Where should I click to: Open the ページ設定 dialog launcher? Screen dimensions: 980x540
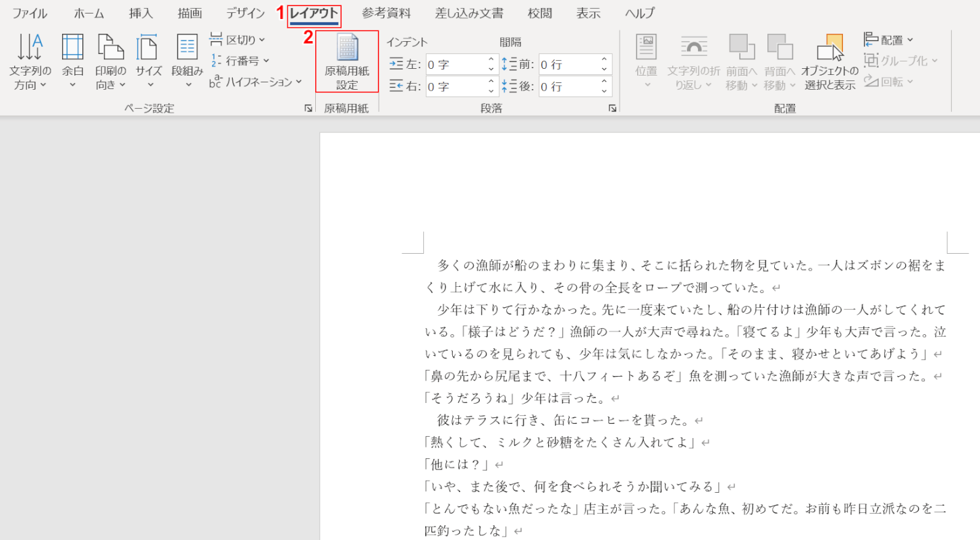click(308, 108)
